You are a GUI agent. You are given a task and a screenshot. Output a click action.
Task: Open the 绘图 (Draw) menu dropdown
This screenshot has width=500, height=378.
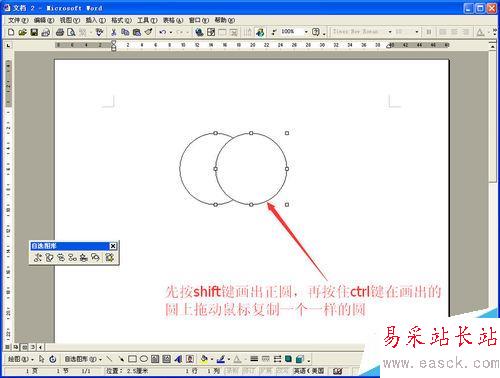tap(21, 359)
